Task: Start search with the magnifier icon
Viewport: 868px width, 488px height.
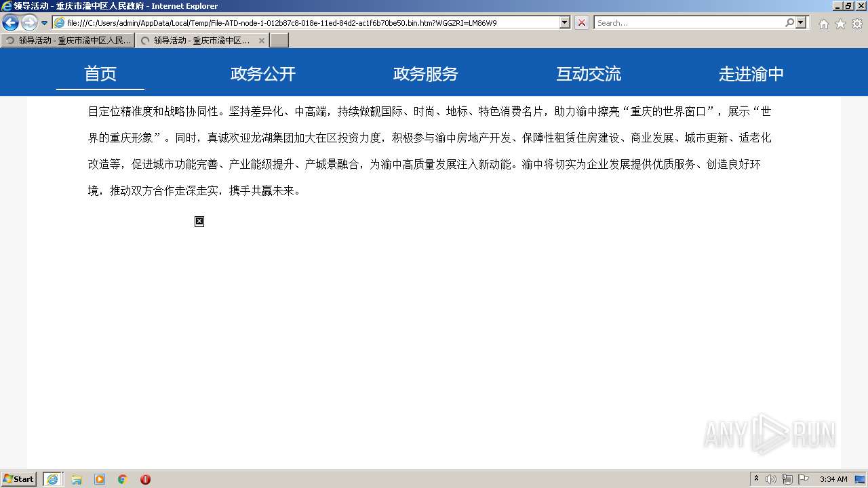Action: (789, 22)
